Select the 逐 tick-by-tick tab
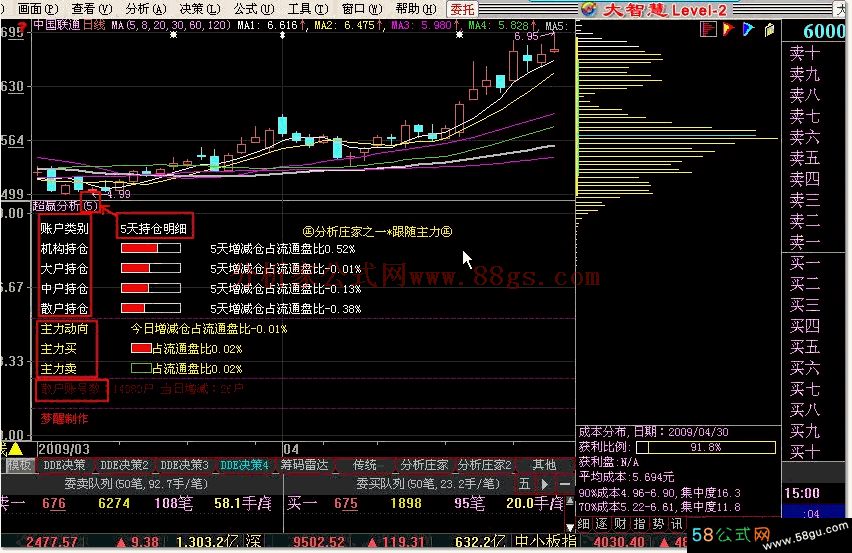This screenshot has width=852, height=553. tap(602, 524)
